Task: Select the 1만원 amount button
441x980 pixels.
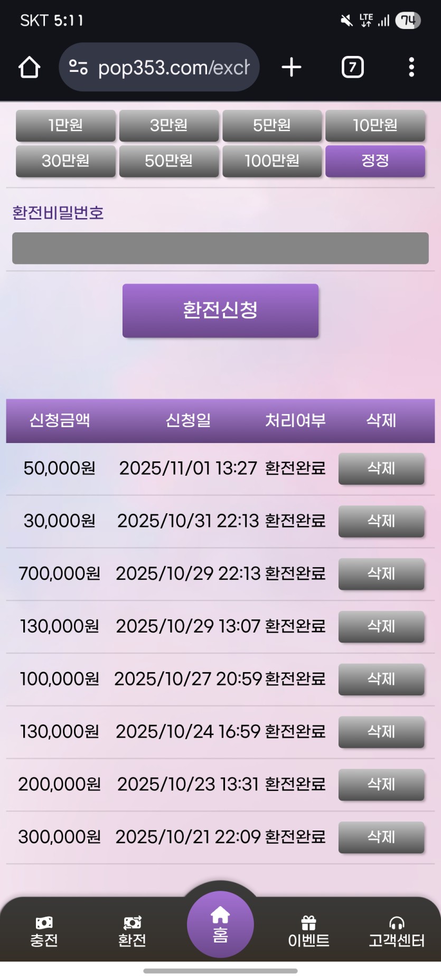Action: 65,126
